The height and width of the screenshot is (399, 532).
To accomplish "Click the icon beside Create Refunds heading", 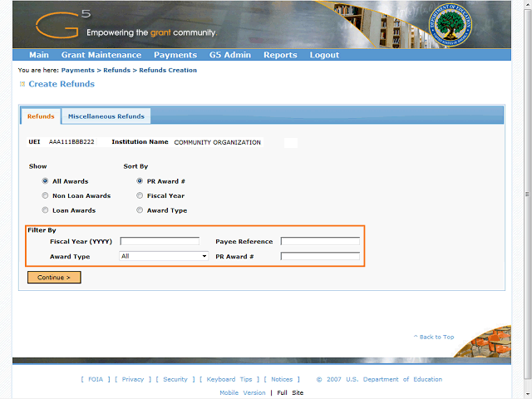I will tap(22, 84).
